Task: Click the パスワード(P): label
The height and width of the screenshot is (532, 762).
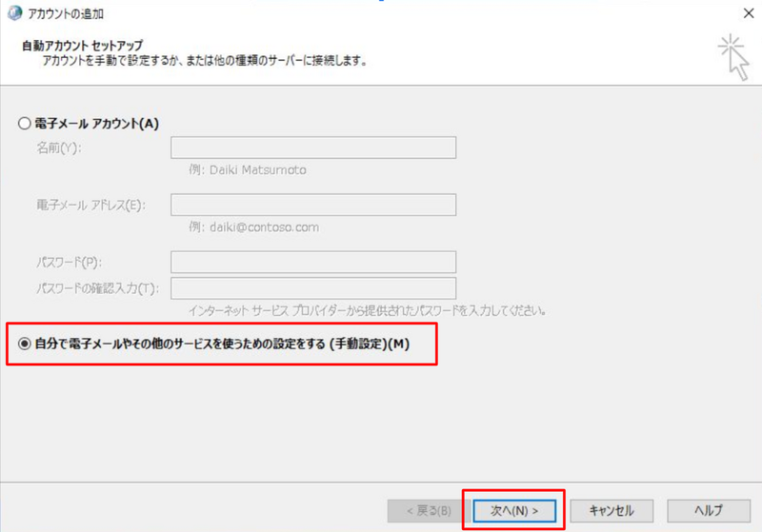Action: 69,262
